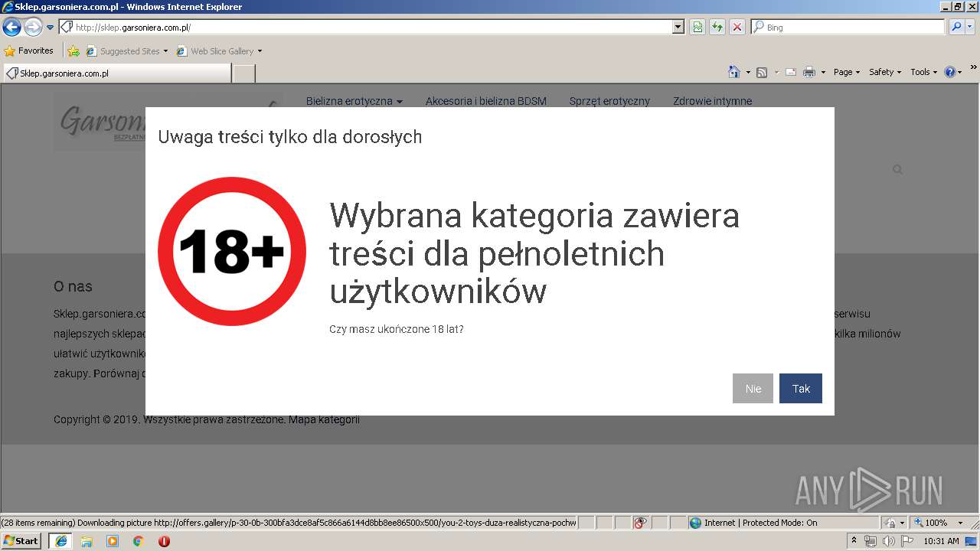Click the popup blocker status icon
Image resolution: width=980 pixels, height=551 pixels.
click(x=640, y=523)
